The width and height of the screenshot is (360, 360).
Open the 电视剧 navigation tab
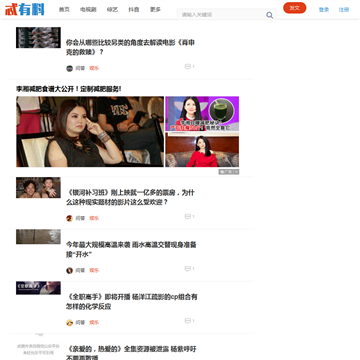[x=88, y=10]
